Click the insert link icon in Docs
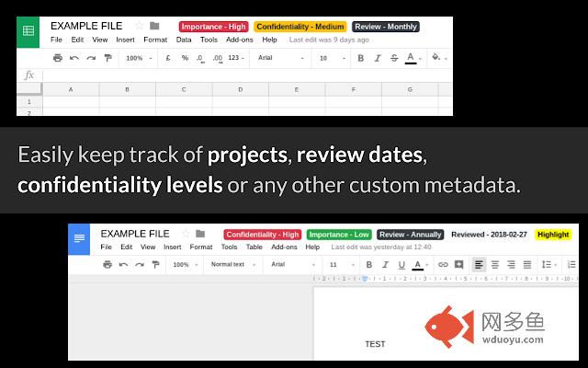Screen dimensions: 588x368 (443, 264)
